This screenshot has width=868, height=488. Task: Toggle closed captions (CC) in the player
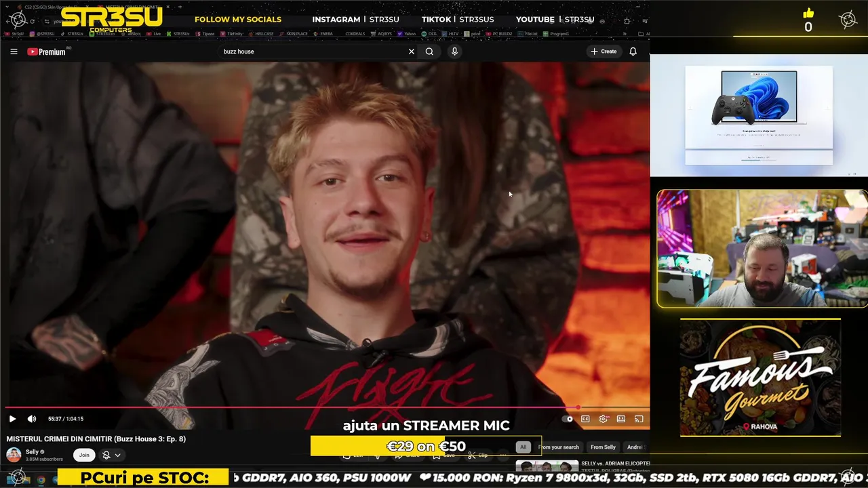click(x=585, y=419)
